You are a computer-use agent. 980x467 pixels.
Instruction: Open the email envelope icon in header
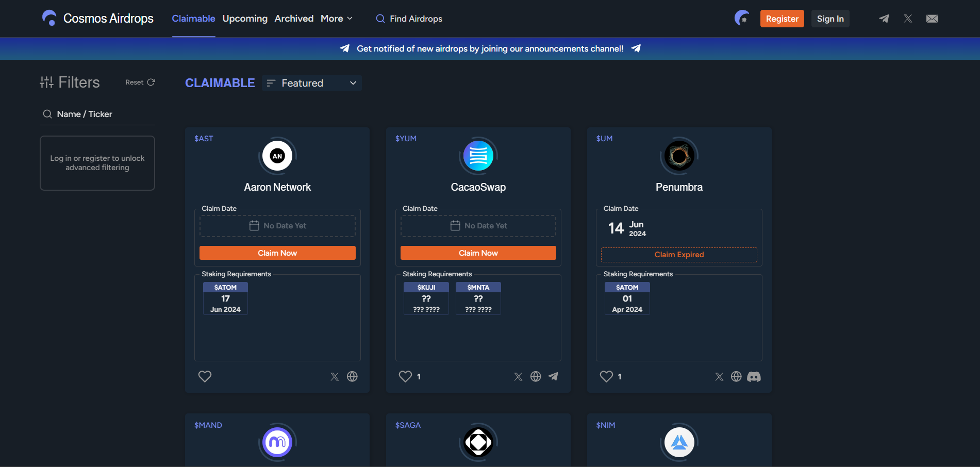932,19
